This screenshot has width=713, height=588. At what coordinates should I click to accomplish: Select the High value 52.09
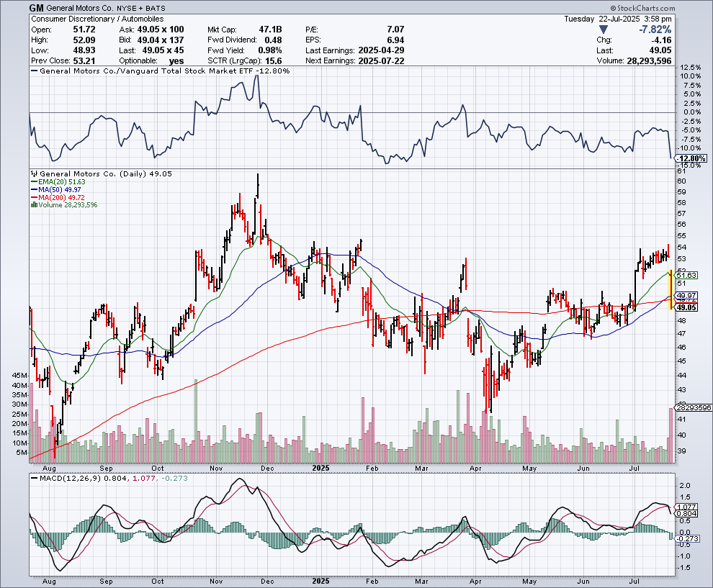click(84, 40)
